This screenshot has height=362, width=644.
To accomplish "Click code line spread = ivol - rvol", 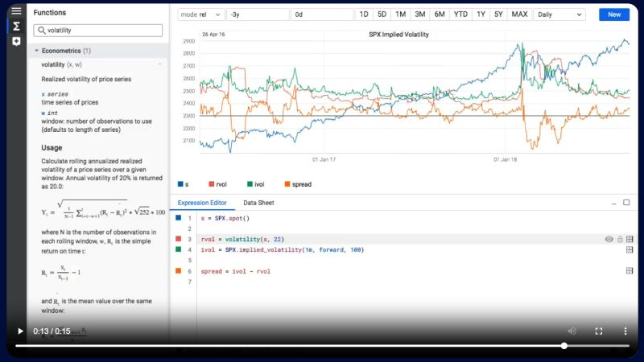I will [235, 271].
